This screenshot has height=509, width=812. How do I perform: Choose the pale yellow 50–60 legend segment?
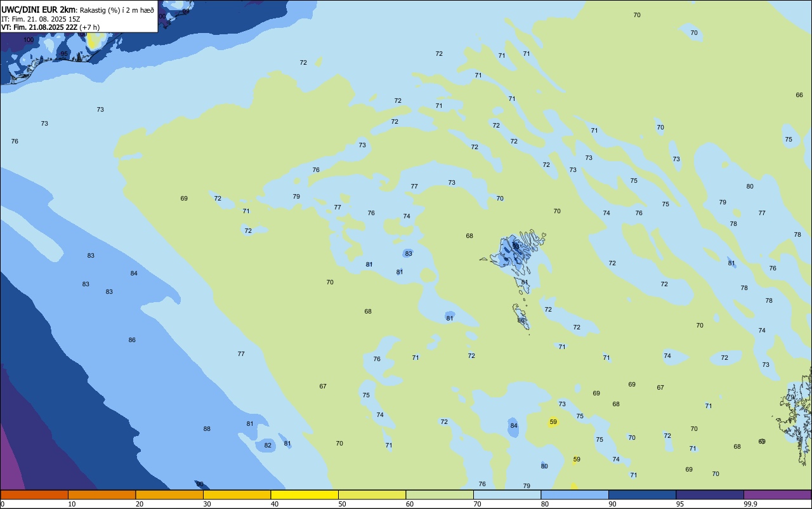tap(372, 494)
